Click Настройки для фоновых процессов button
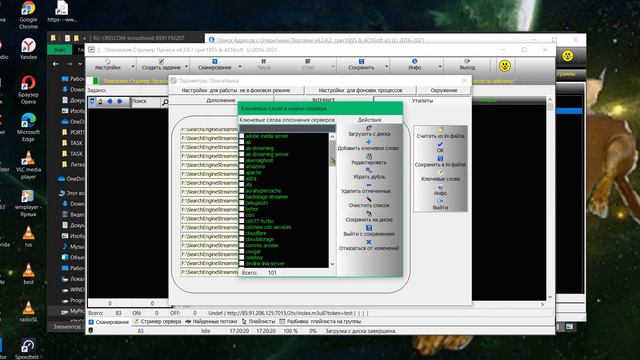640x360 pixels. [360, 90]
